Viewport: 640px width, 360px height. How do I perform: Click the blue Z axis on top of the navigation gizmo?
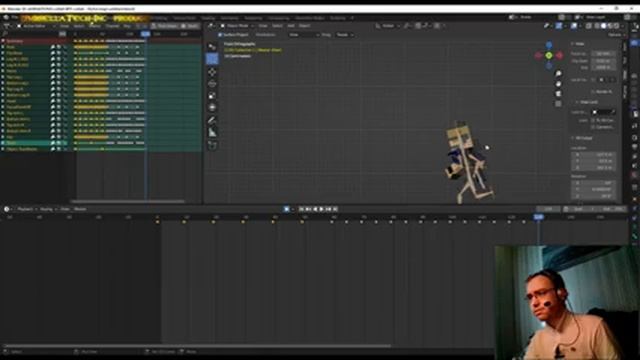[549, 44]
